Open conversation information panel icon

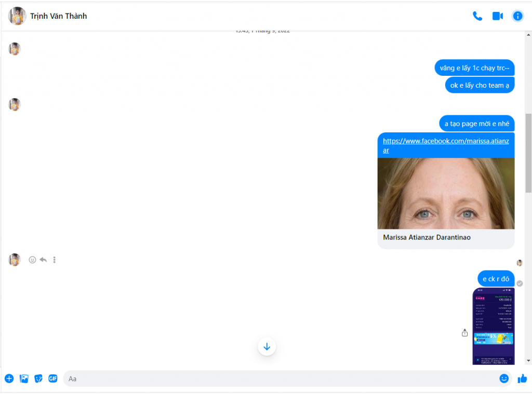coord(517,16)
